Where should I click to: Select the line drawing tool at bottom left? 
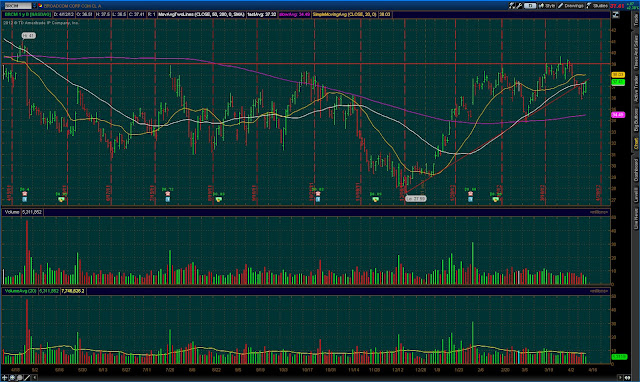27,378
